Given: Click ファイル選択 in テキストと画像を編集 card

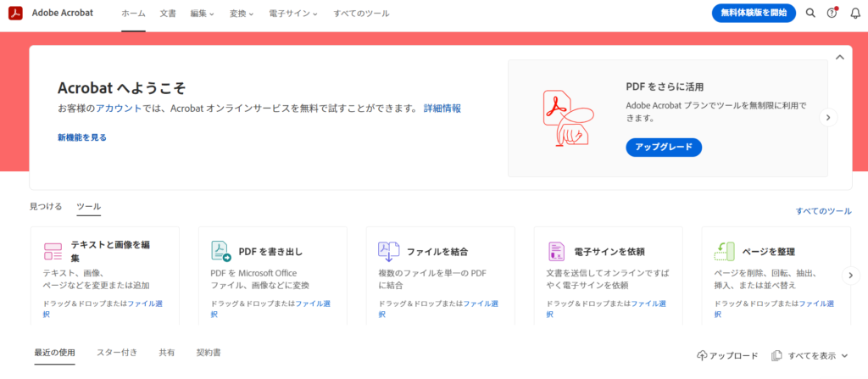Looking at the screenshot, I should (145, 304).
